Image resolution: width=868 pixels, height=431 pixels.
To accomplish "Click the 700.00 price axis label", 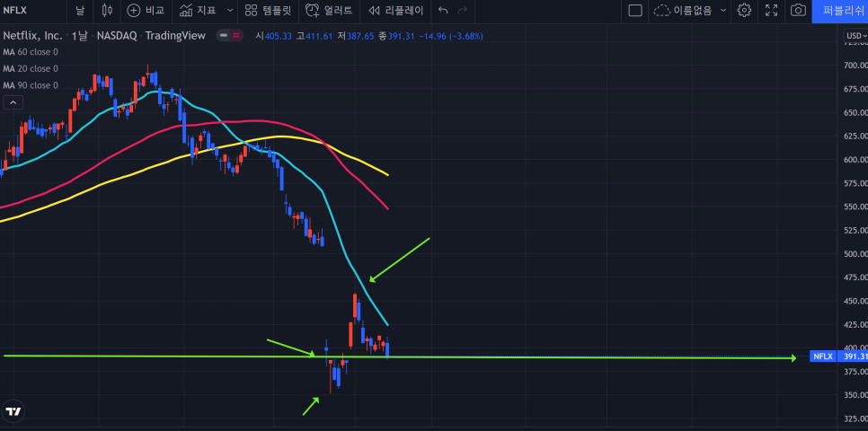I will click(x=855, y=66).
